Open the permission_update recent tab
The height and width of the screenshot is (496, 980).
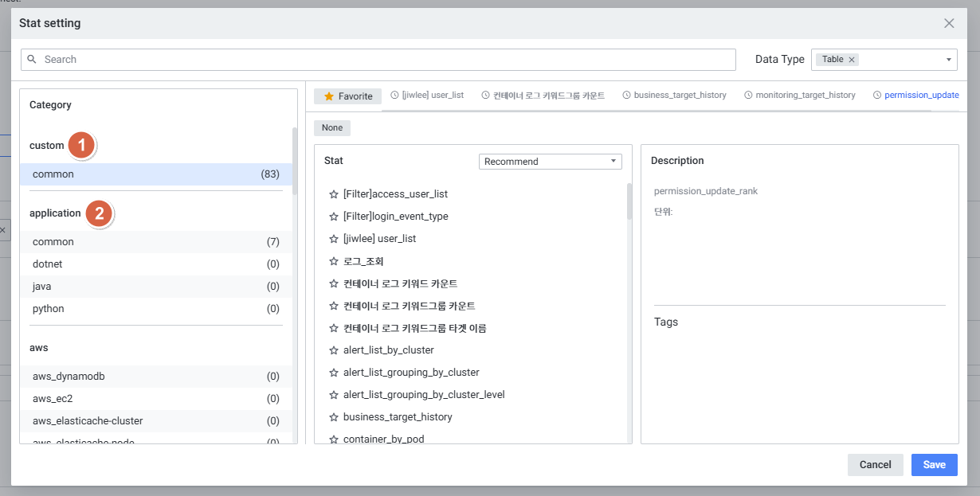pyautogui.click(x=921, y=96)
